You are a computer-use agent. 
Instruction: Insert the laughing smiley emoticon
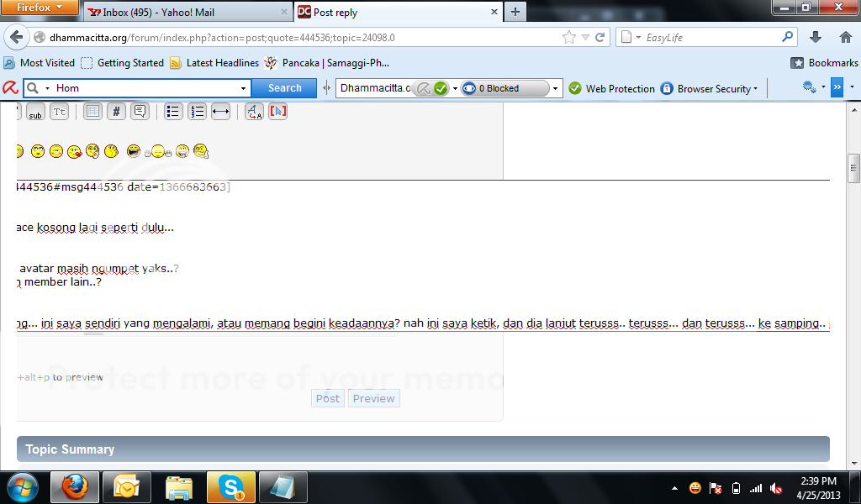pyautogui.click(x=133, y=151)
